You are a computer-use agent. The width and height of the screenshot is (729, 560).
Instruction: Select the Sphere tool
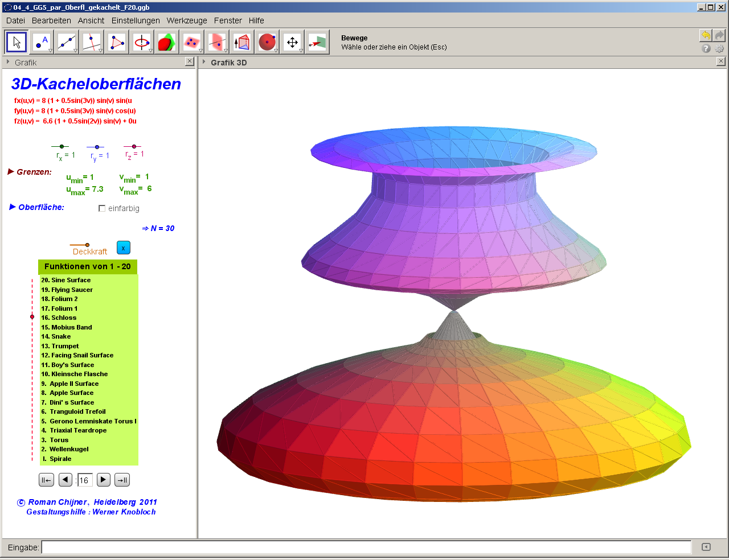click(x=267, y=42)
